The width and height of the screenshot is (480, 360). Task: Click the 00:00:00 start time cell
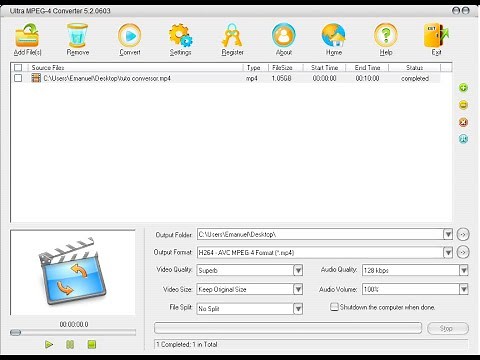(x=324, y=78)
